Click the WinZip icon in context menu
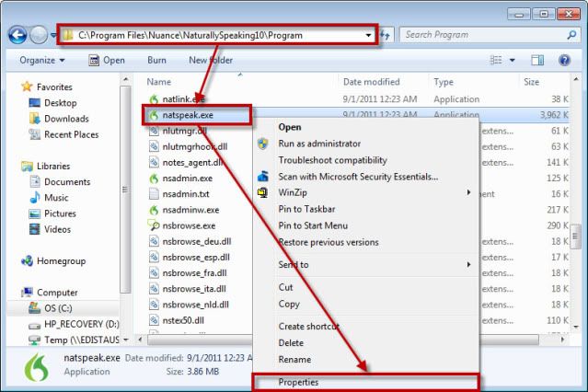 (263, 192)
